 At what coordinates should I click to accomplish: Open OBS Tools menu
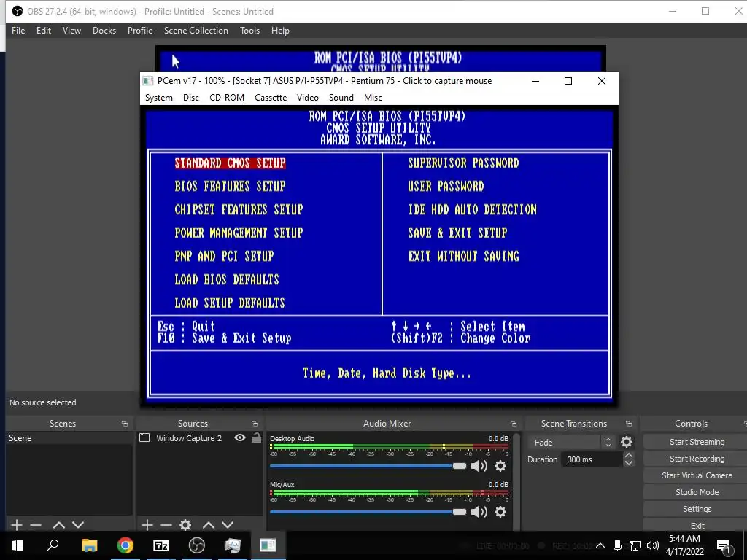(x=249, y=31)
